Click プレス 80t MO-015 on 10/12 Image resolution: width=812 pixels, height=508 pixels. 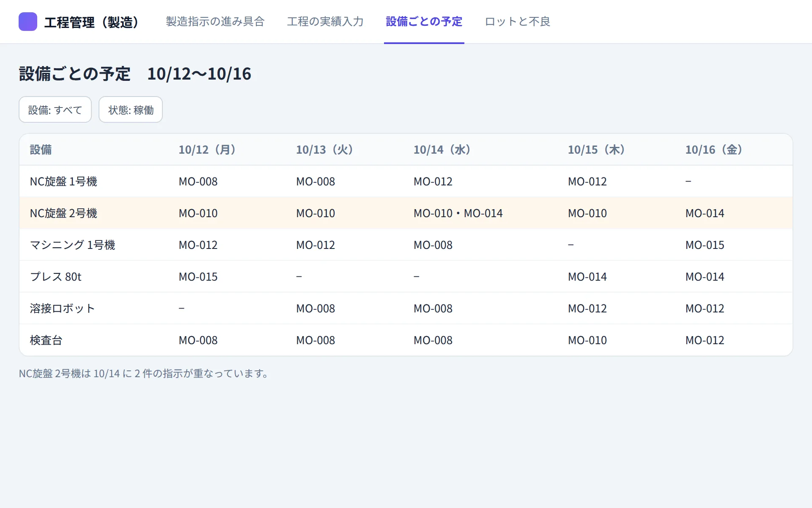(198, 276)
